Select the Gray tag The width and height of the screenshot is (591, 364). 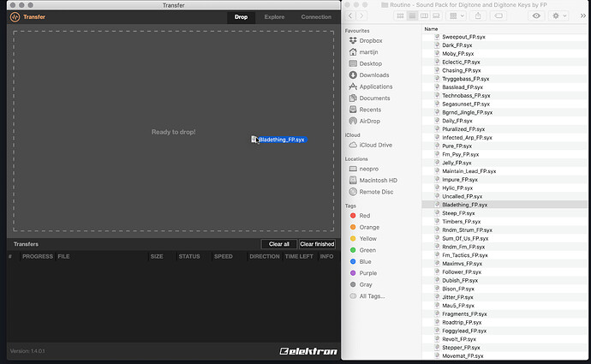[361, 284]
